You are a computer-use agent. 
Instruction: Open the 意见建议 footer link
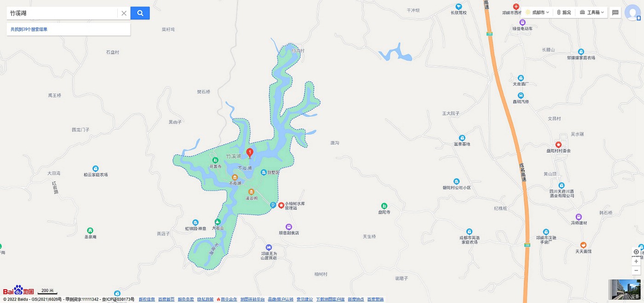point(305,299)
